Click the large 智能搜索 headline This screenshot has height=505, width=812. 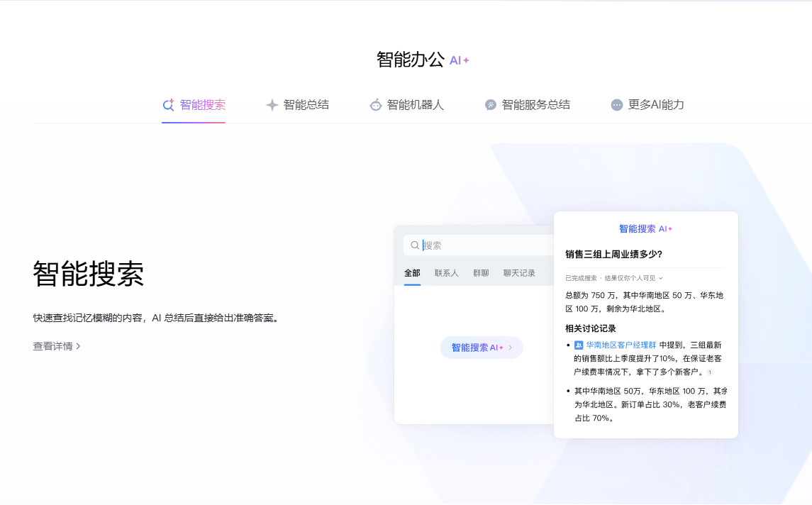(88, 274)
